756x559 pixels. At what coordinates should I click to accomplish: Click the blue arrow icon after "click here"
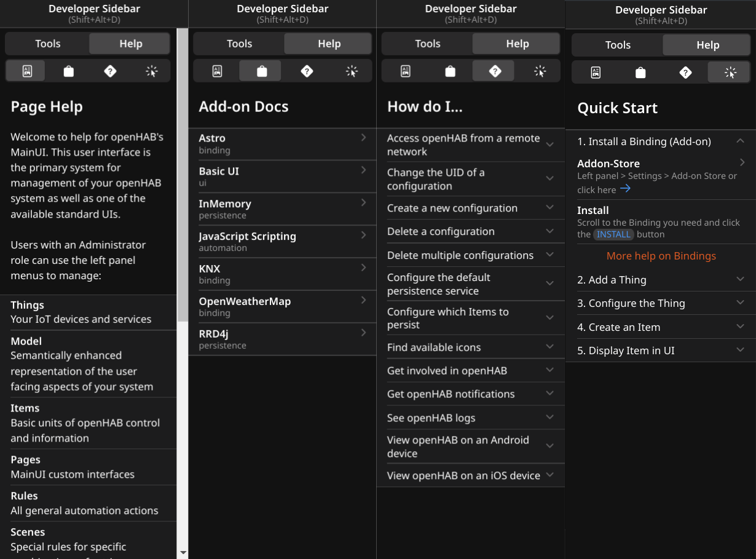point(625,189)
